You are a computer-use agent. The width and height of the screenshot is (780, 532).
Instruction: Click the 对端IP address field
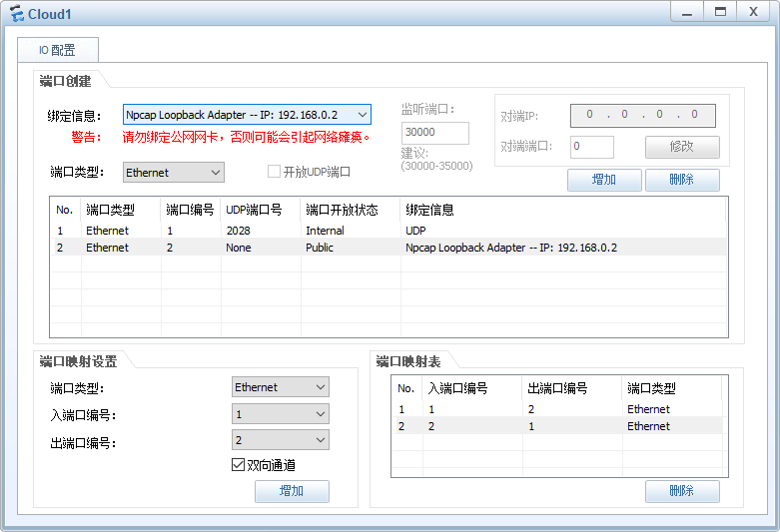[x=643, y=116]
